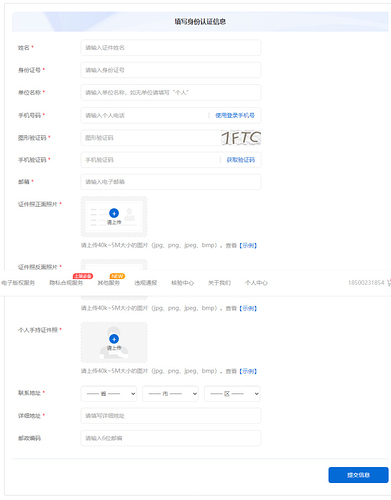Screen dimensions: 391x500
Task: Click the 获取验证码 link
Action: [241, 160]
